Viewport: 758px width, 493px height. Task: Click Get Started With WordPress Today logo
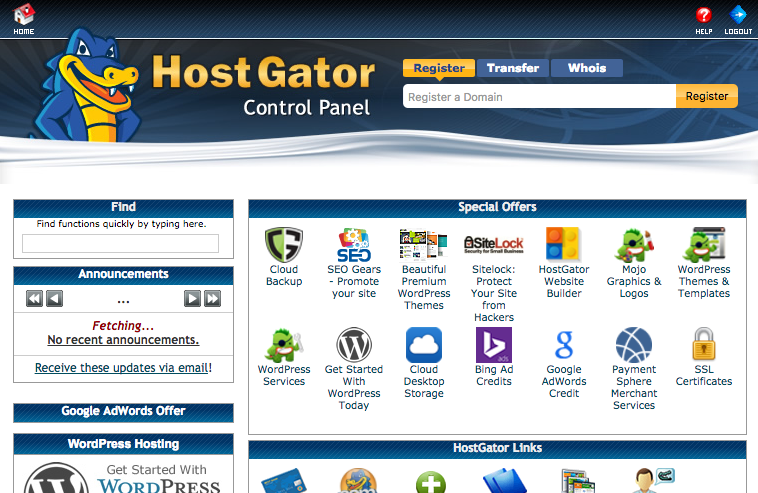(354, 345)
